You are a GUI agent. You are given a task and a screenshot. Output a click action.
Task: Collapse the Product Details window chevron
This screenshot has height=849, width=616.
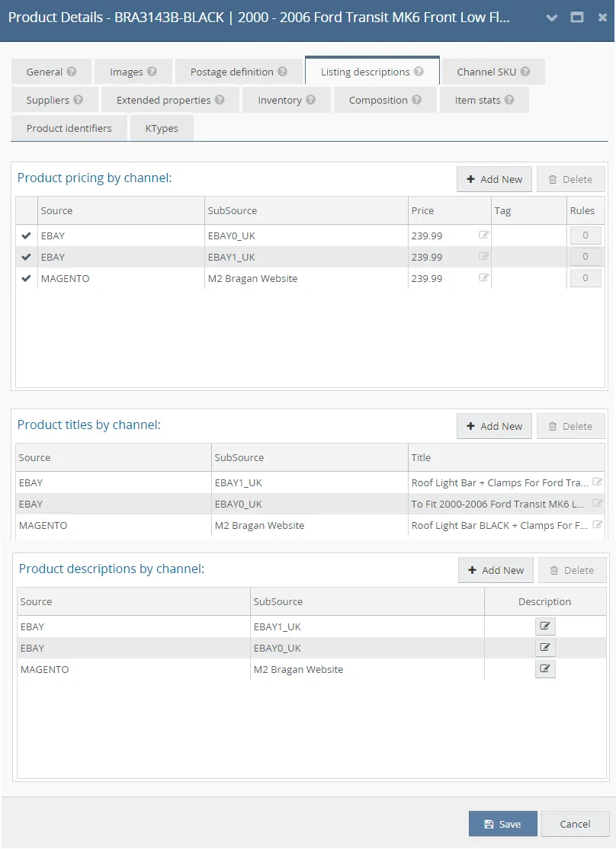click(551, 18)
